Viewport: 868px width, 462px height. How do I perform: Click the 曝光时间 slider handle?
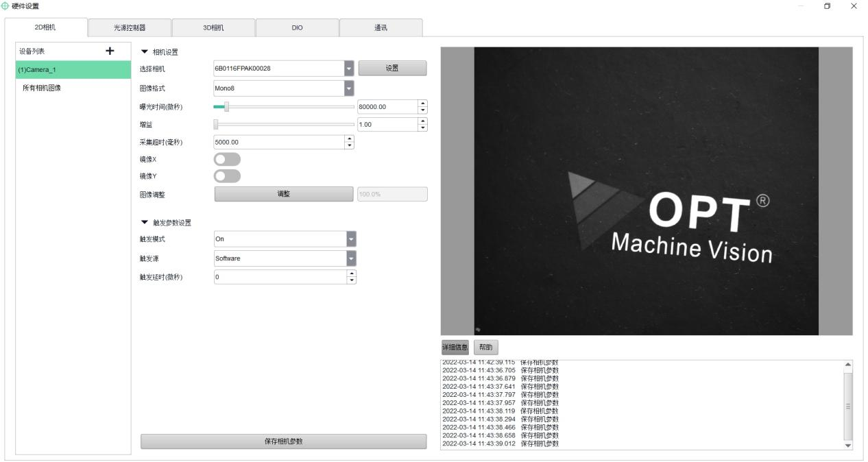tap(227, 106)
